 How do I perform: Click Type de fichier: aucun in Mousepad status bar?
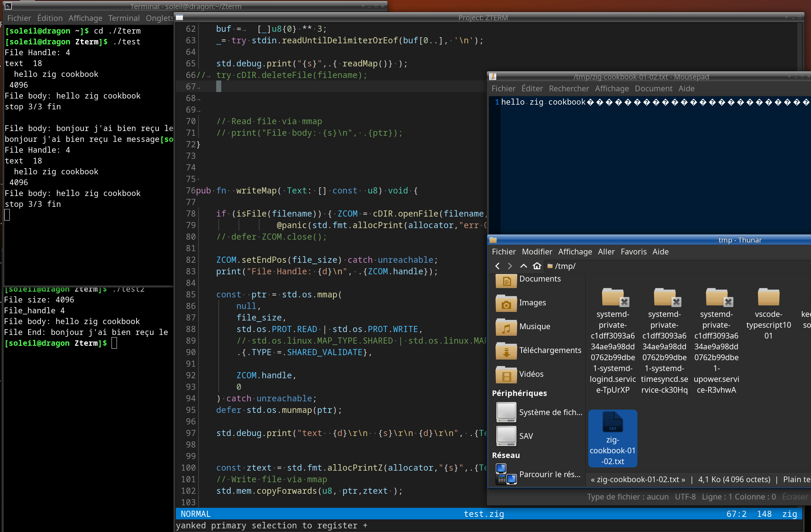[x=628, y=497]
